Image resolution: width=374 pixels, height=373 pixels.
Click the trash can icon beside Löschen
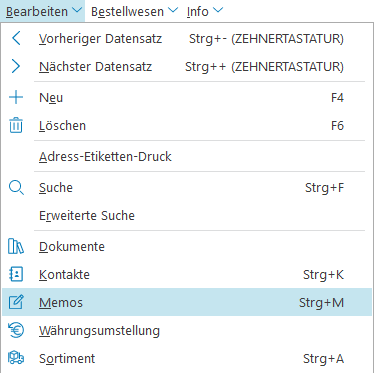[16, 125]
